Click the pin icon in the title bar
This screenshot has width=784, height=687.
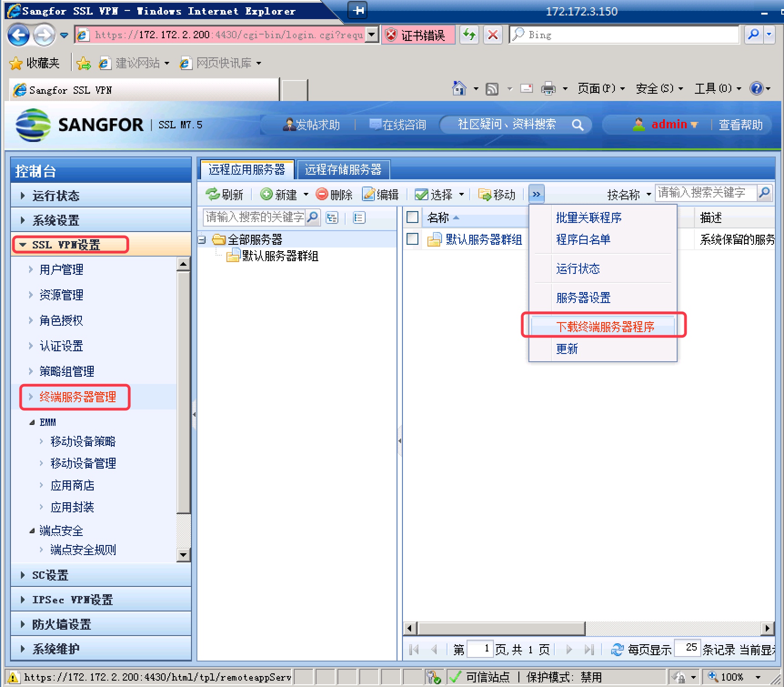358,10
